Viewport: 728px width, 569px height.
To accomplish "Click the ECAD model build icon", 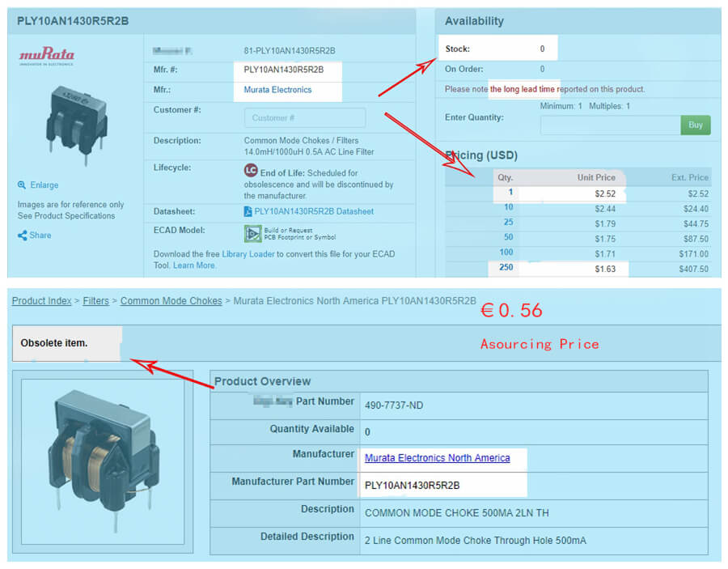I will pyautogui.click(x=252, y=234).
